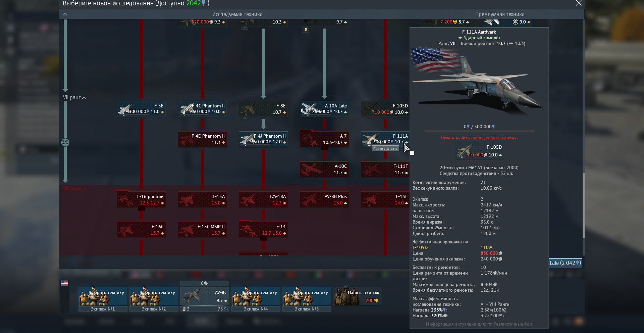644x333 pixels.
Task: Close the research selection window
Action: (x=579, y=3)
